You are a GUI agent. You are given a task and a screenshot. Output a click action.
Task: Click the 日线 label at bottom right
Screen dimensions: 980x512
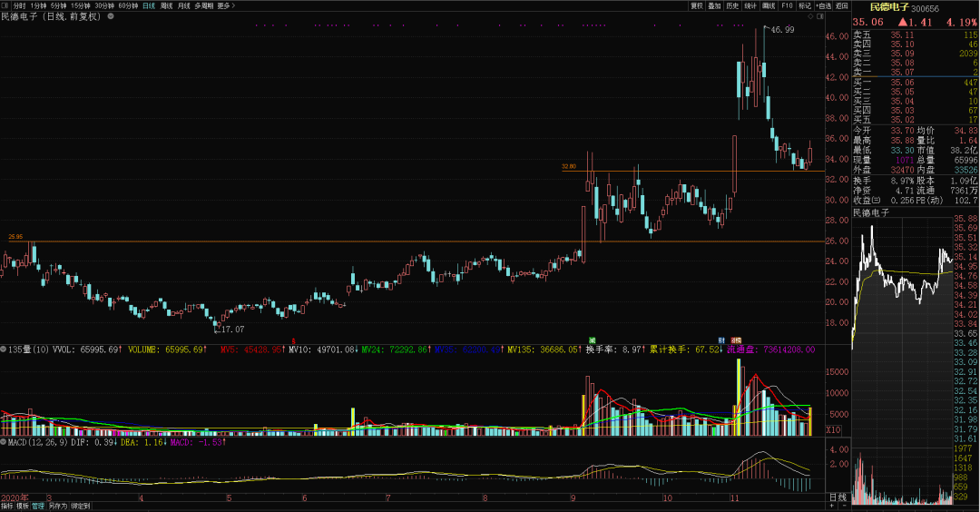837,497
